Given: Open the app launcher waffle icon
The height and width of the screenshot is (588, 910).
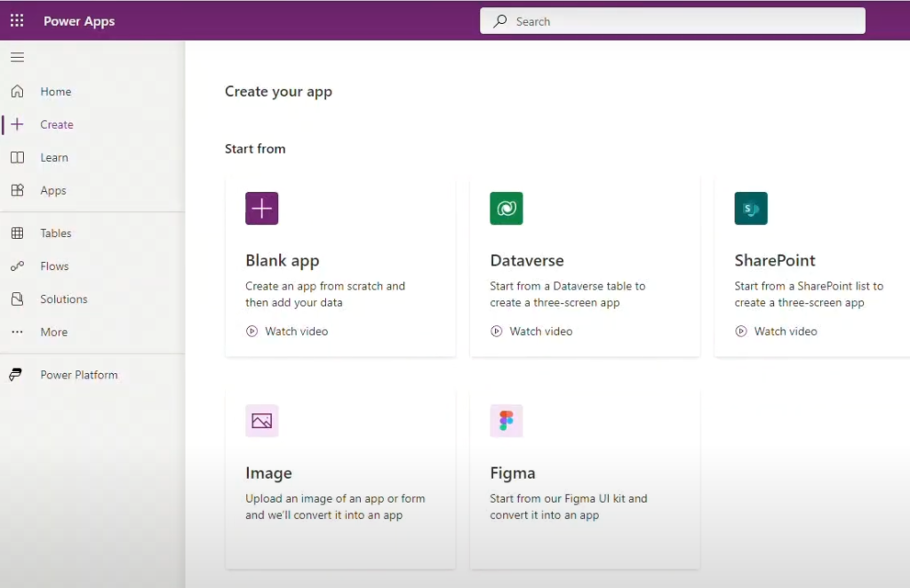Looking at the screenshot, I should [17, 21].
